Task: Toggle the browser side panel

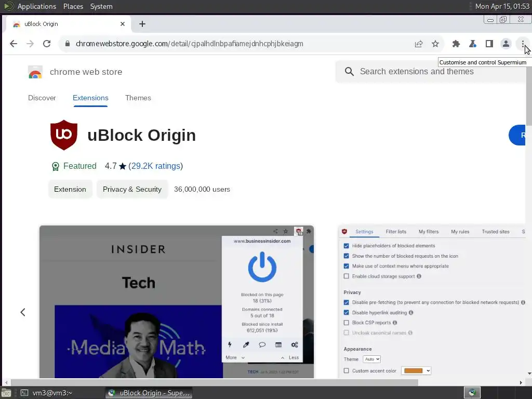Action: click(489, 44)
